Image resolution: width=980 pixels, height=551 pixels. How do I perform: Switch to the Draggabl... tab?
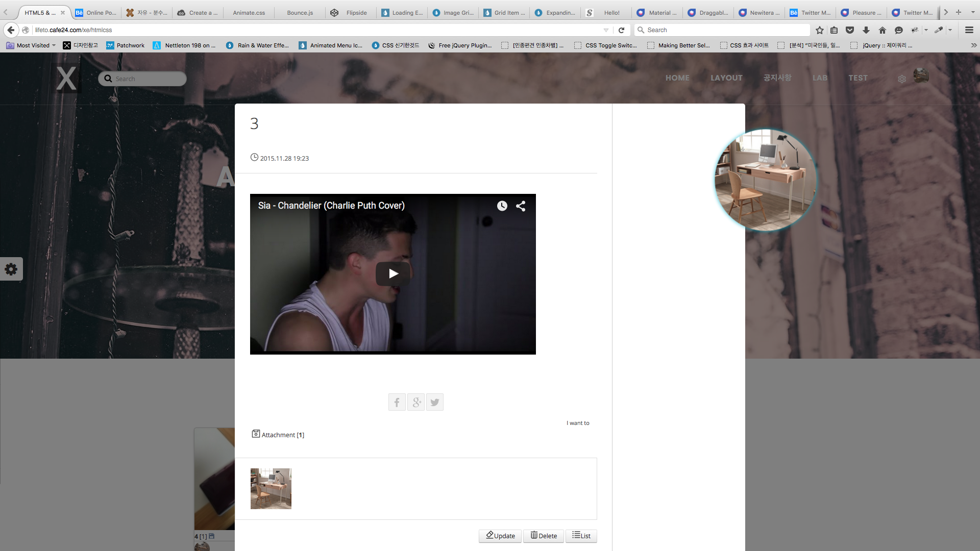(708, 13)
